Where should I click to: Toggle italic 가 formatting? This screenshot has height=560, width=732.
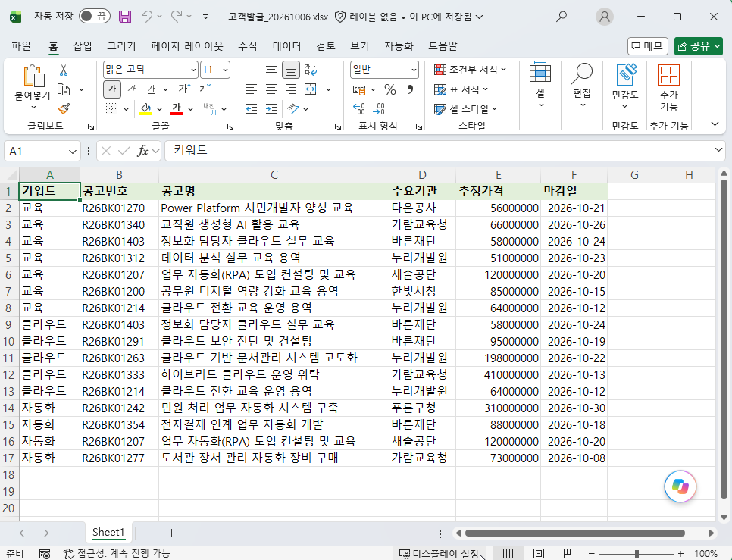(132, 89)
